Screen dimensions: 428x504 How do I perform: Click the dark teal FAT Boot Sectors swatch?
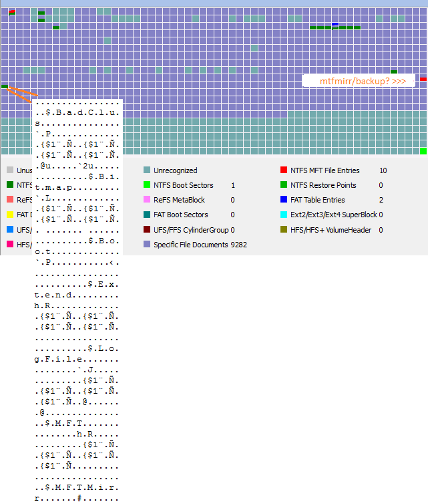(x=147, y=215)
